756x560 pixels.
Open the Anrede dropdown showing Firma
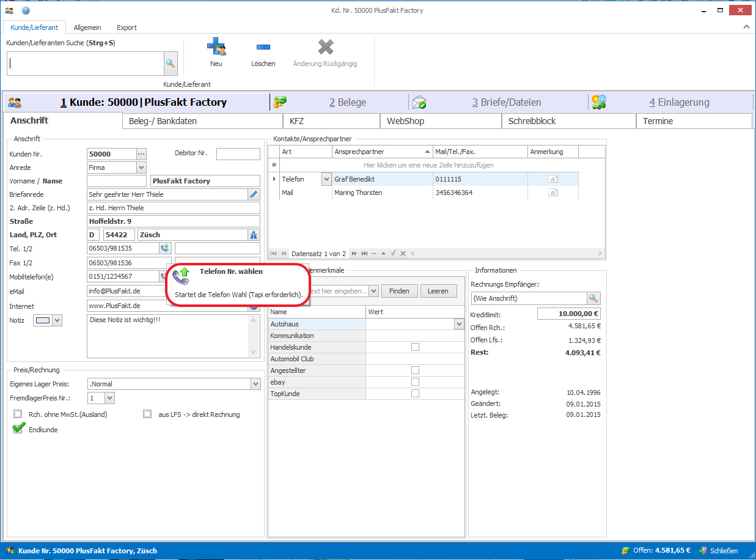pyautogui.click(x=141, y=168)
